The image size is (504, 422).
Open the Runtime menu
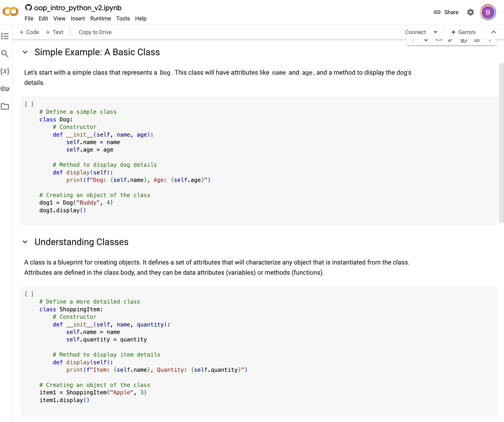100,18
